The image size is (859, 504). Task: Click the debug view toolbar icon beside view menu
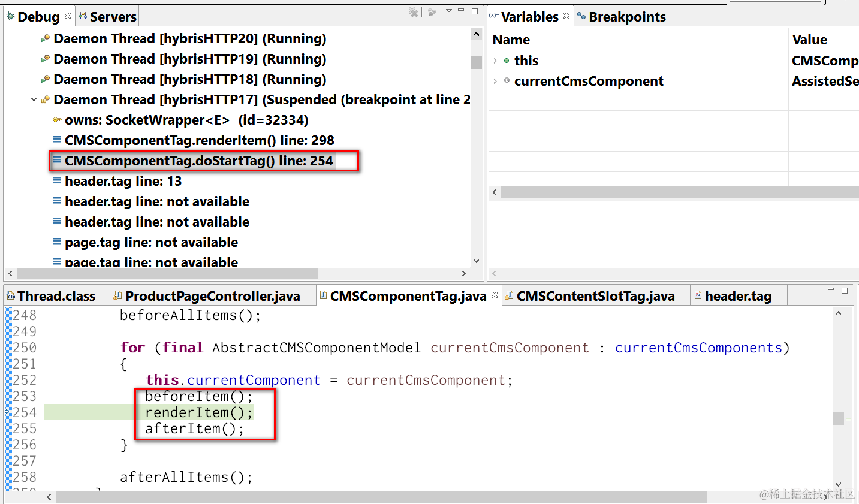(432, 12)
